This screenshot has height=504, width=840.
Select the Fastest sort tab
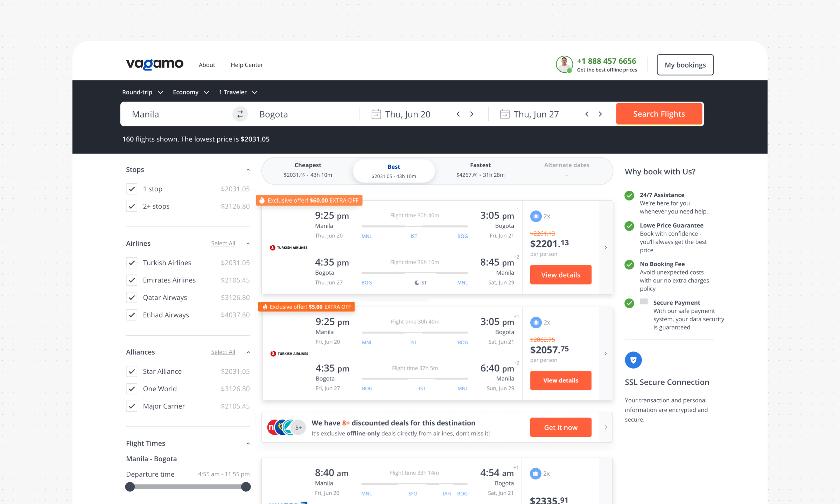coord(480,170)
